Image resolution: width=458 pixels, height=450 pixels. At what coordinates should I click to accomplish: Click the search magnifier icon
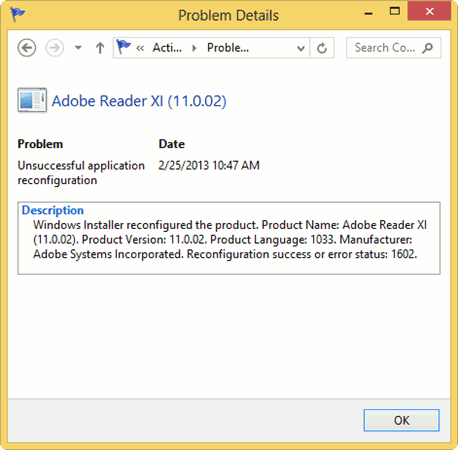428,48
